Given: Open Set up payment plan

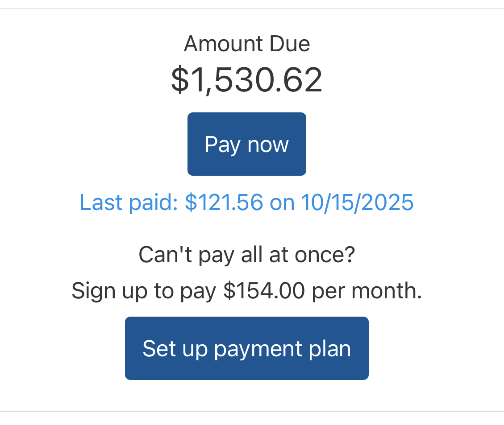Looking at the screenshot, I should [x=246, y=348].
